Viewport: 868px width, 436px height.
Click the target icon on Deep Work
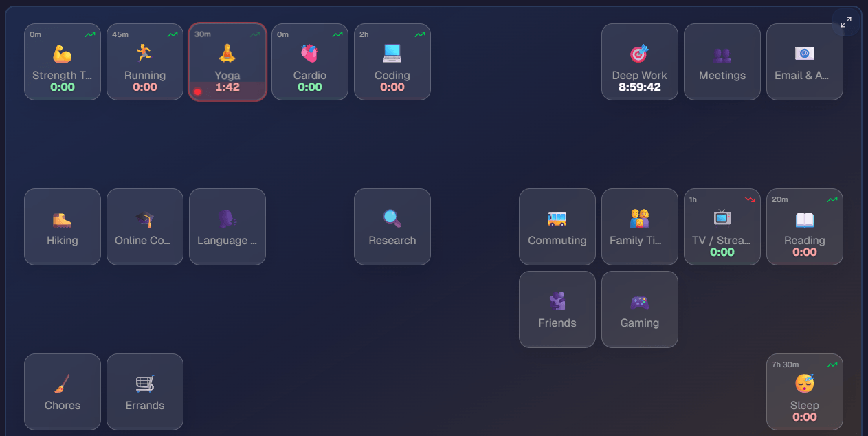pyautogui.click(x=640, y=54)
